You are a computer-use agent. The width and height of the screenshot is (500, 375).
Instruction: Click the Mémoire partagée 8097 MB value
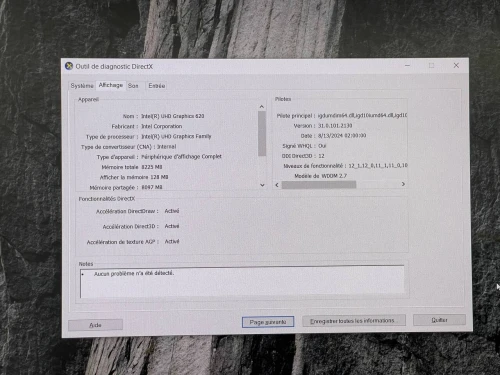[152, 187]
